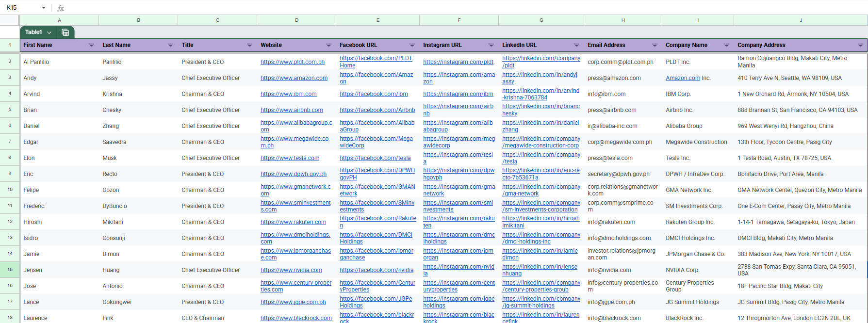868x323 pixels.
Task: Select the cell containing Jassy
Action: (138, 78)
